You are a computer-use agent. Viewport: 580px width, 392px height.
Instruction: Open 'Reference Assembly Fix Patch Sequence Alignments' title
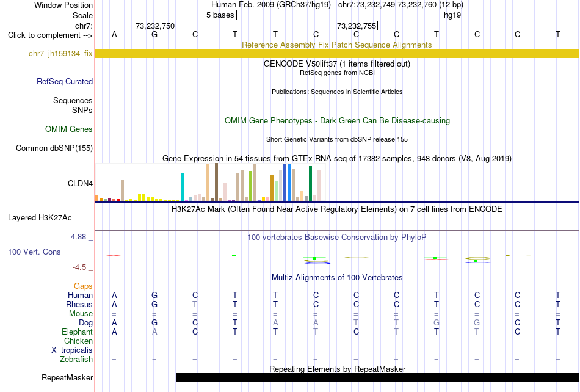point(336,45)
